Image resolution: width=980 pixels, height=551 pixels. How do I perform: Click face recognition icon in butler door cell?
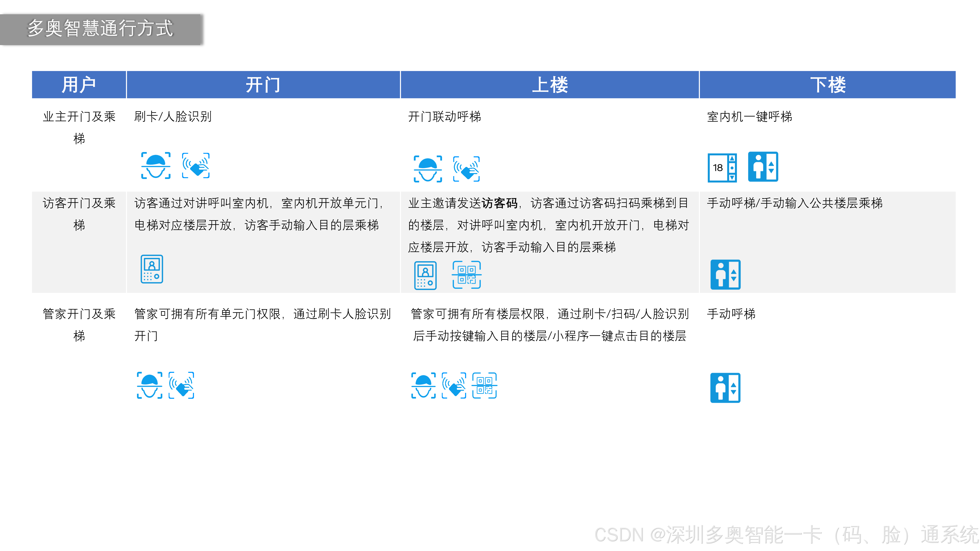149,385
